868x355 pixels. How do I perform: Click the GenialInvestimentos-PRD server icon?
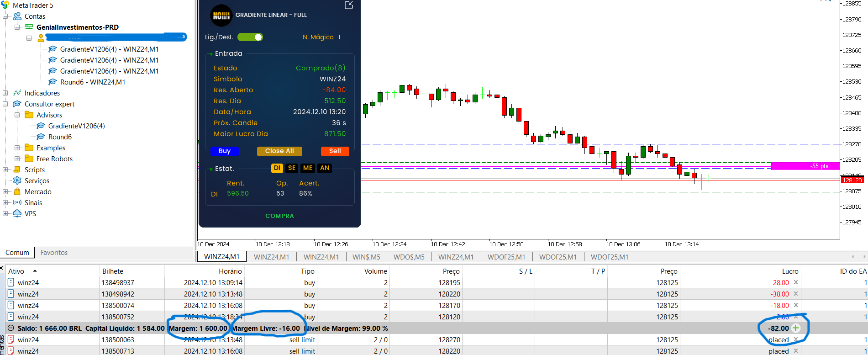[x=29, y=27]
